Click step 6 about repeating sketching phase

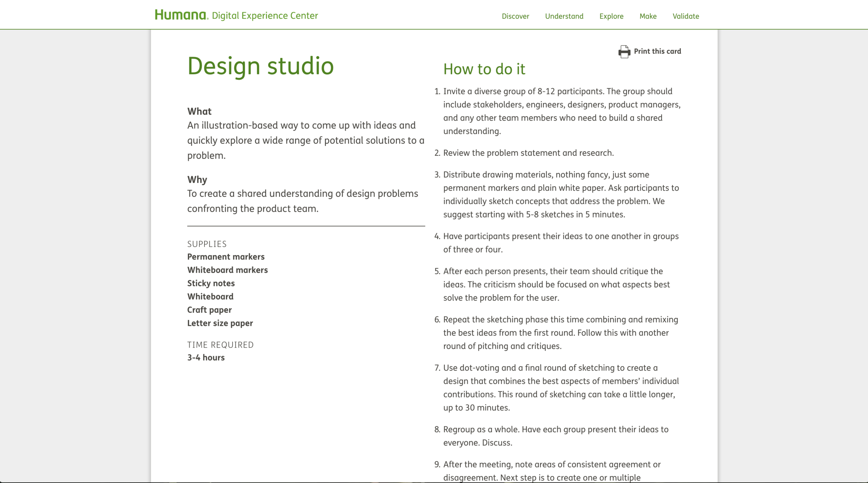pyautogui.click(x=556, y=333)
